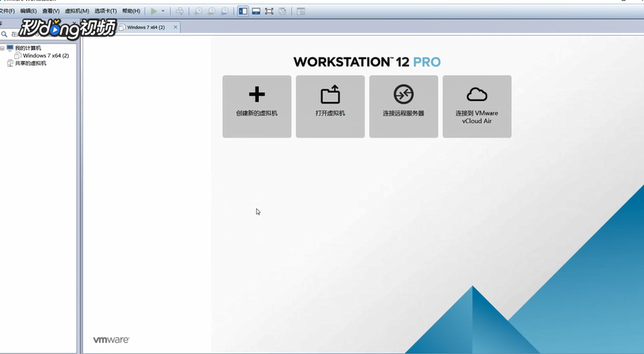Open the 虚拟机(M) menu
Image resolution: width=644 pixels, height=354 pixels.
[78, 11]
